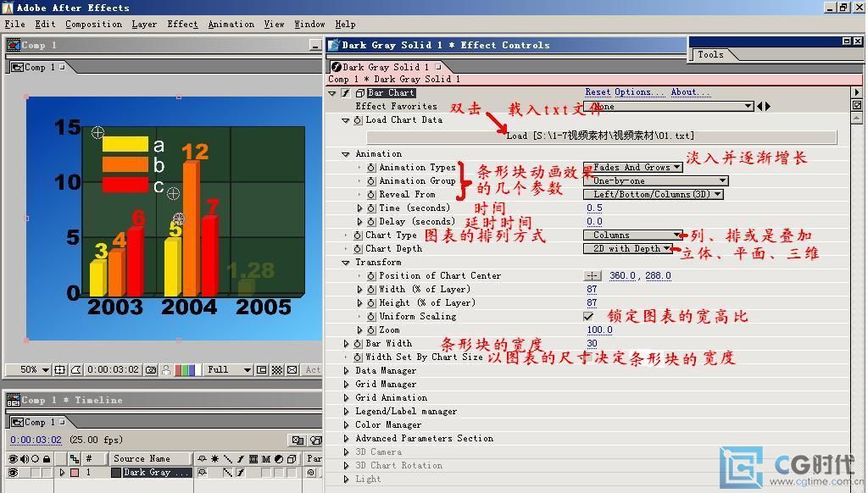Open the Composition menu

93,24
